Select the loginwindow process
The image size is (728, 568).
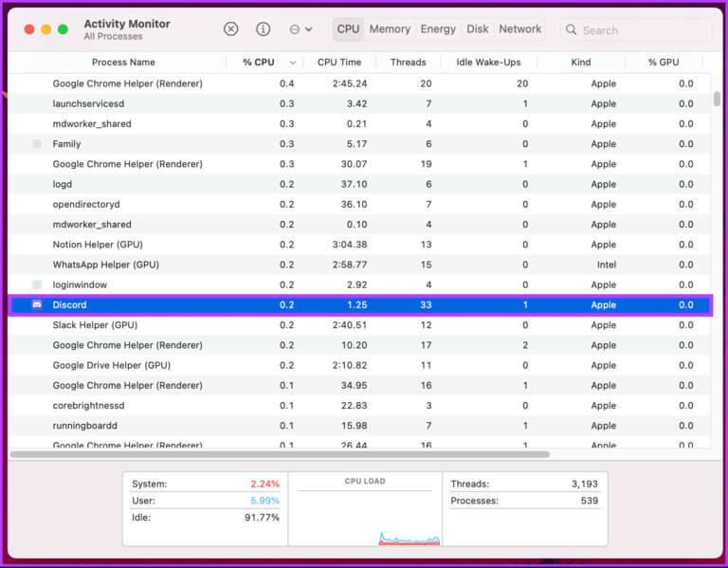point(359,284)
